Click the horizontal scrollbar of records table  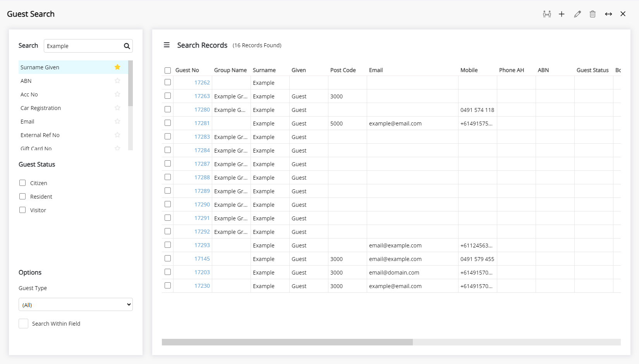click(x=287, y=342)
